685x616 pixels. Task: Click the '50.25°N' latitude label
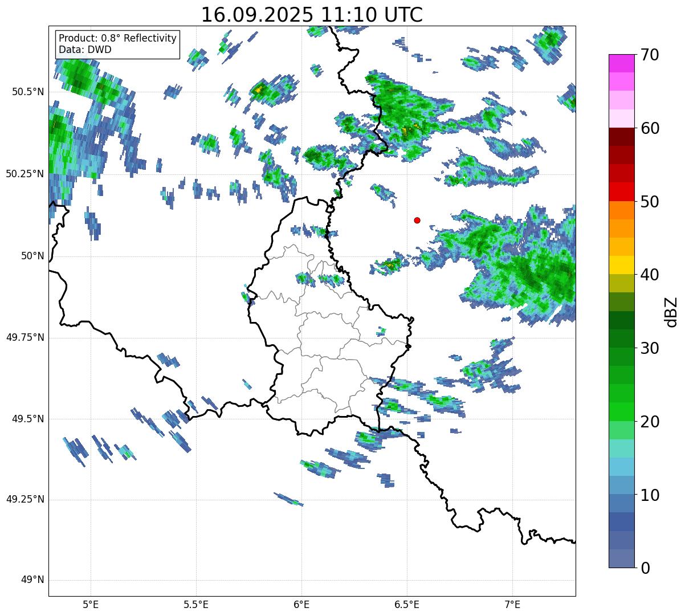point(25,174)
